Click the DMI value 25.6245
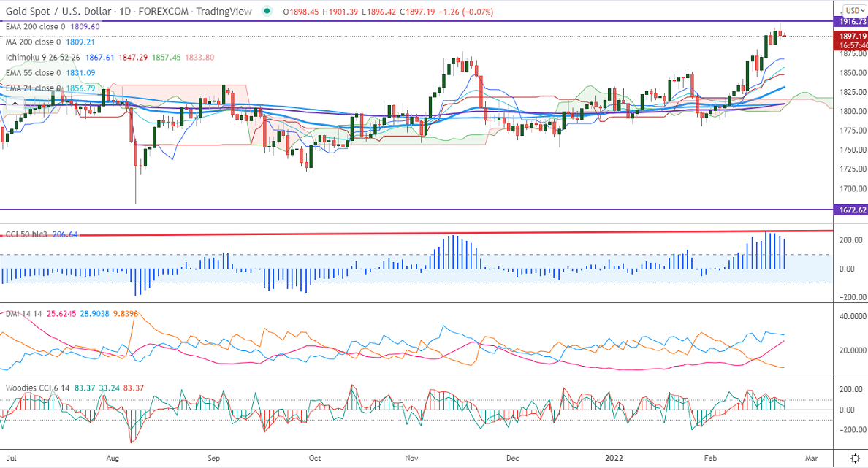 coord(61,314)
